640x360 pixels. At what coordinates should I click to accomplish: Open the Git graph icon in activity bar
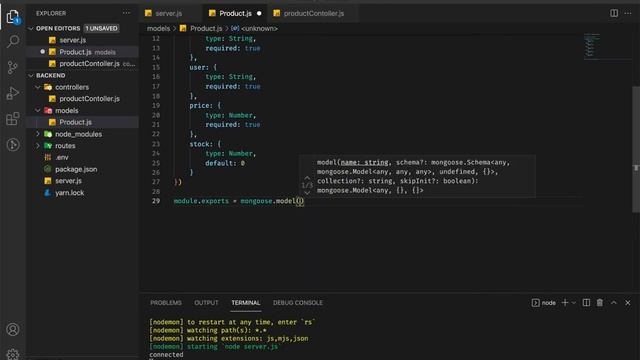click(13, 144)
